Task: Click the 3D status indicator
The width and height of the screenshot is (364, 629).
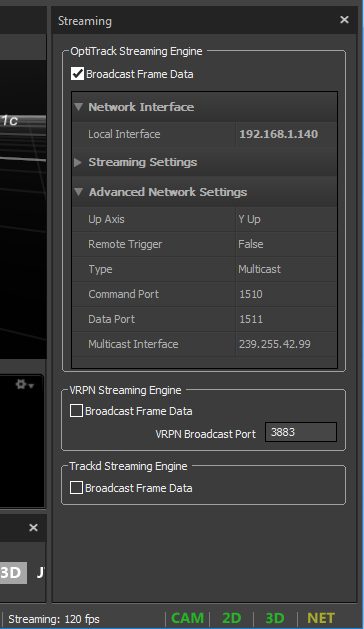Action: pos(275,618)
